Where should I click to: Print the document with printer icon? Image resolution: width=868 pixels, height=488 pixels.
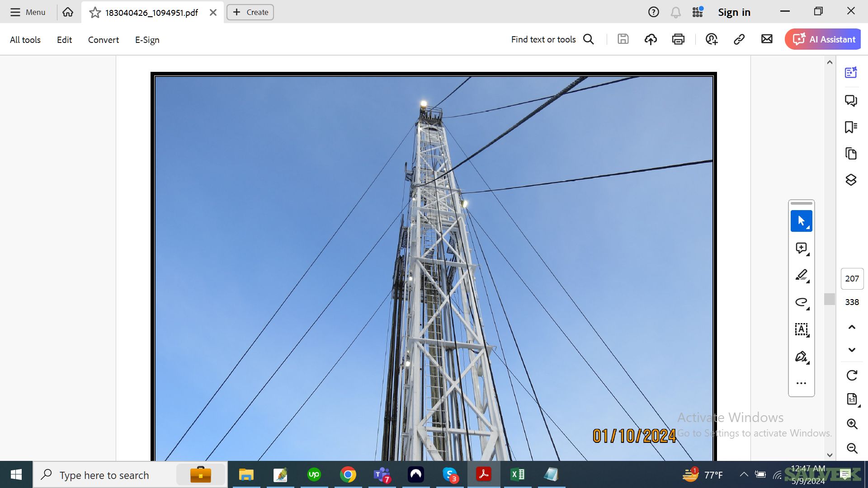point(678,39)
